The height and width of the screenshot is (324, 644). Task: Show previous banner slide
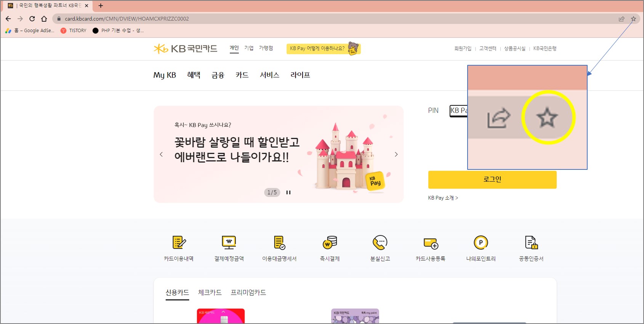pyautogui.click(x=161, y=155)
